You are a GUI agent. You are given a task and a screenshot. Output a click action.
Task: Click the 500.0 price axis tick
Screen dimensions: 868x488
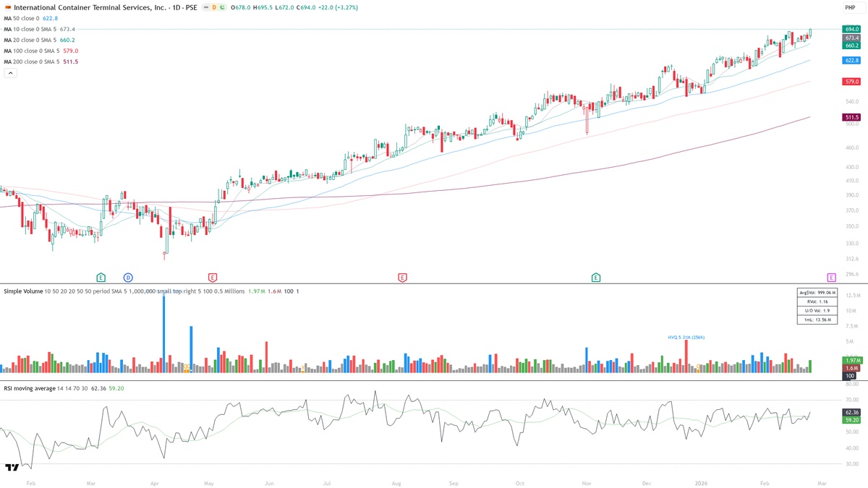851,124
